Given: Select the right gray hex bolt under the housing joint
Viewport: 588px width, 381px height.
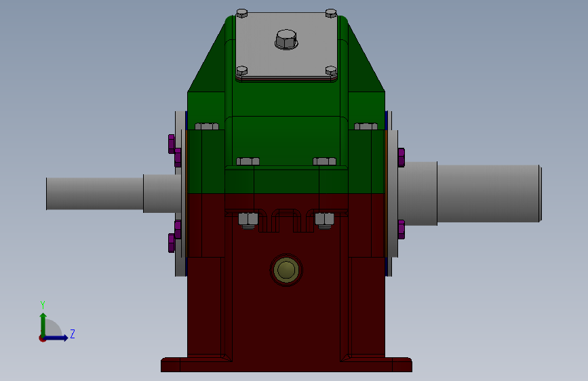Looking at the screenshot, I should [324, 220].
